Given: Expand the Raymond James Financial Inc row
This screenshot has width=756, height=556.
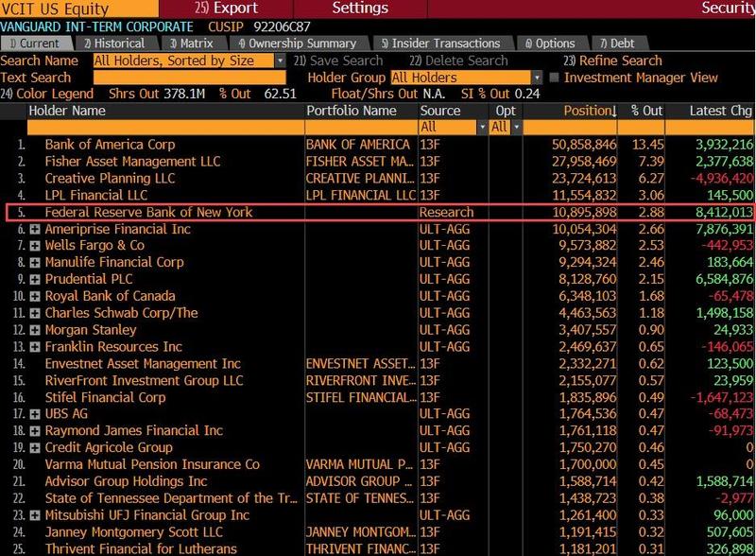Looking at the screenshot, I should [x=35, y=431].
